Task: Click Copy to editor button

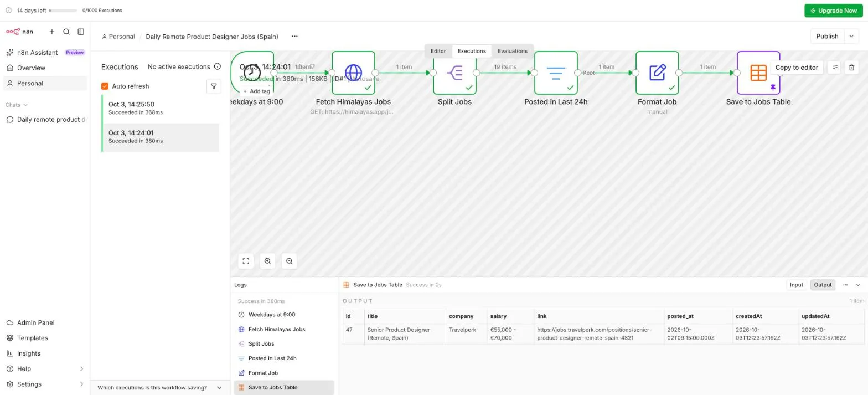Action: coord(797,68)
